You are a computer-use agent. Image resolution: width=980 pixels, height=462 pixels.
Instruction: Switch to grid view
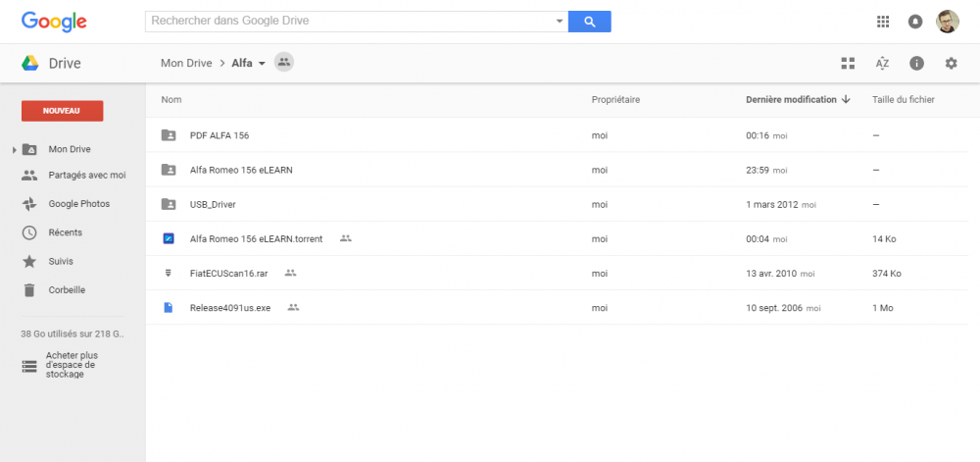(848, 63)
